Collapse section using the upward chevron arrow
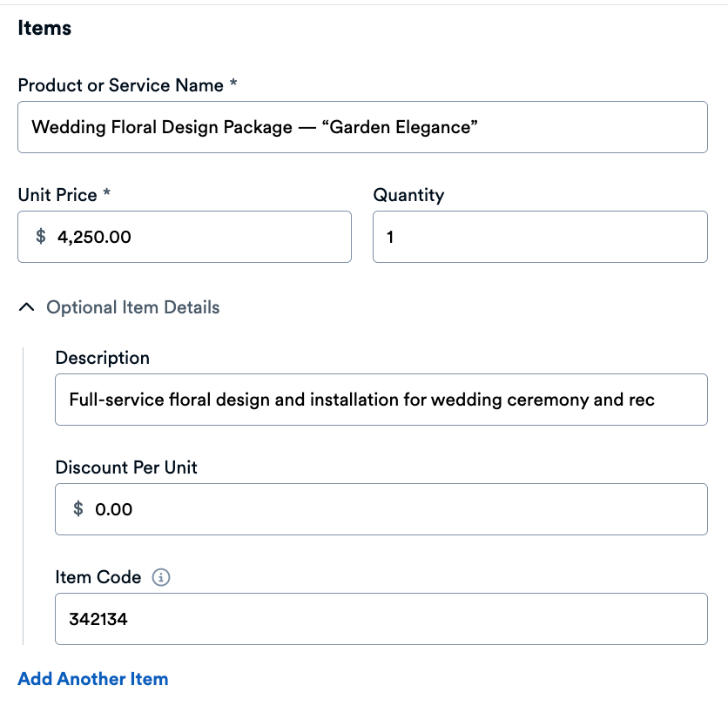This screenshot has height=726, width=728. point(27,307)
